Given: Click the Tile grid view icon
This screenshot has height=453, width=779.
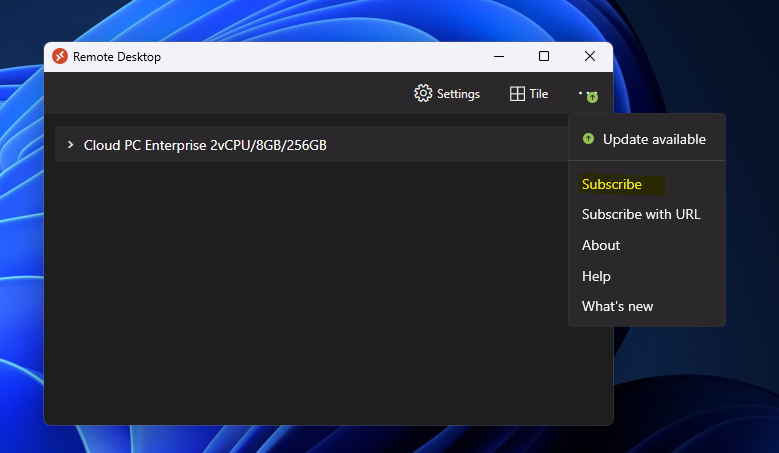Looking at the screenshot, I should pos(517,94).
